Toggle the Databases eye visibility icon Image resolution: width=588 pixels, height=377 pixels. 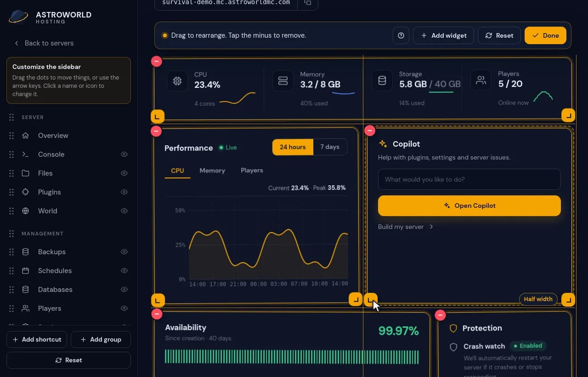point(124,290)
